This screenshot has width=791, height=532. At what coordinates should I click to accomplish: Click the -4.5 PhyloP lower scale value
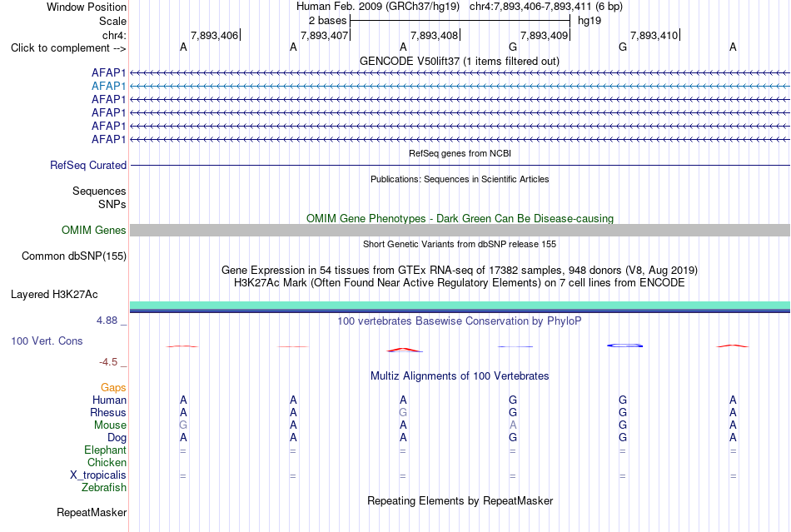(x=108, y=362)
